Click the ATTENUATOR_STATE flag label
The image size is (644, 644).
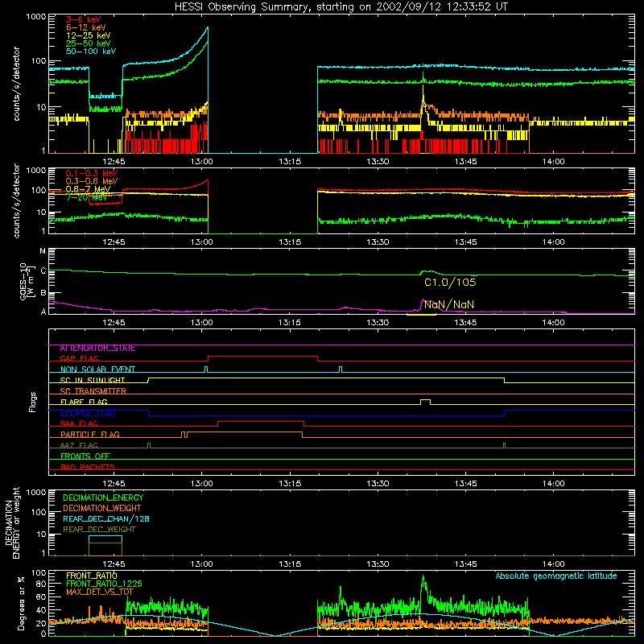[x=97, y=349]
